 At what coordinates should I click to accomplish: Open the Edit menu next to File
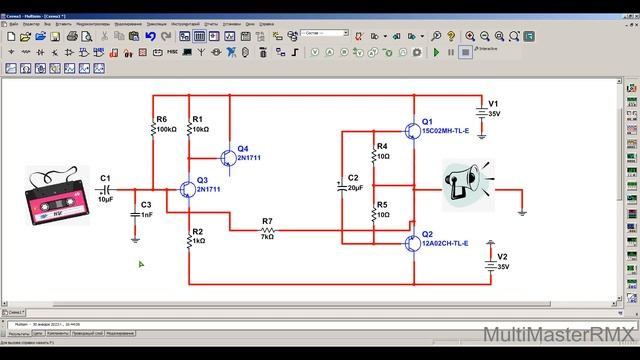click(x=31, y=24)
